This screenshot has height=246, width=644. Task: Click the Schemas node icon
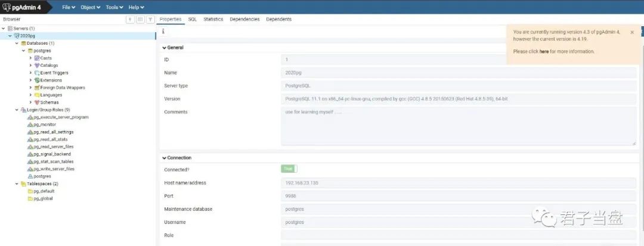(x=37, y=102)
